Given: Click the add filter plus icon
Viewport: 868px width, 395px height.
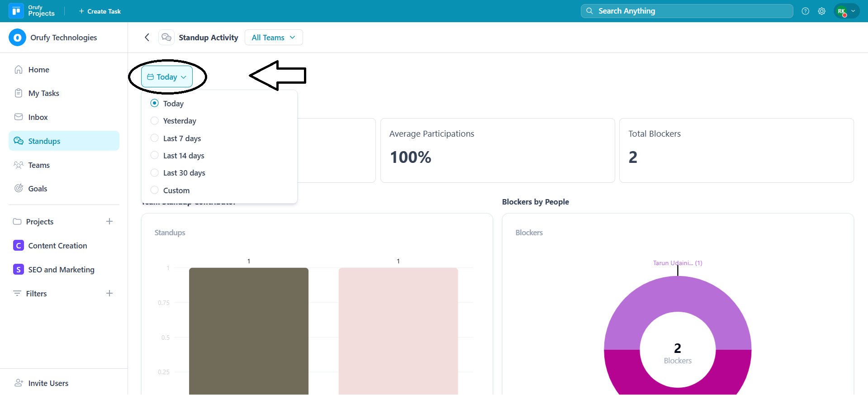Looking at the screenshot, I should point(109,293).
